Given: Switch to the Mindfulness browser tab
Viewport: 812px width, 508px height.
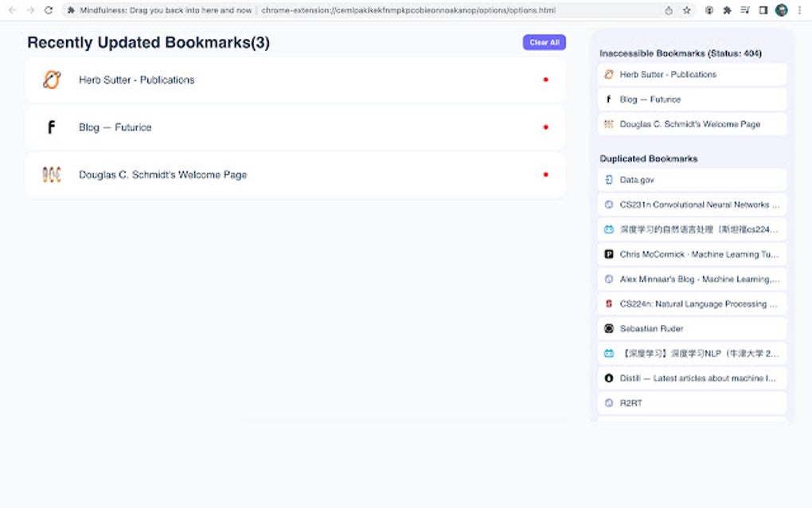Looking at the screenshot, I should [x=159, y=10].
